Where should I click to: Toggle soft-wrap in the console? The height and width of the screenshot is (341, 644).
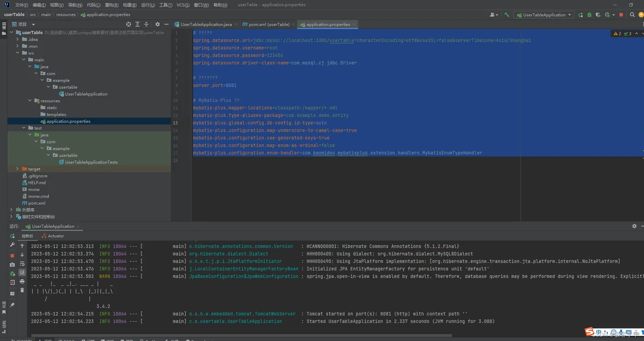tap(22, 264)
